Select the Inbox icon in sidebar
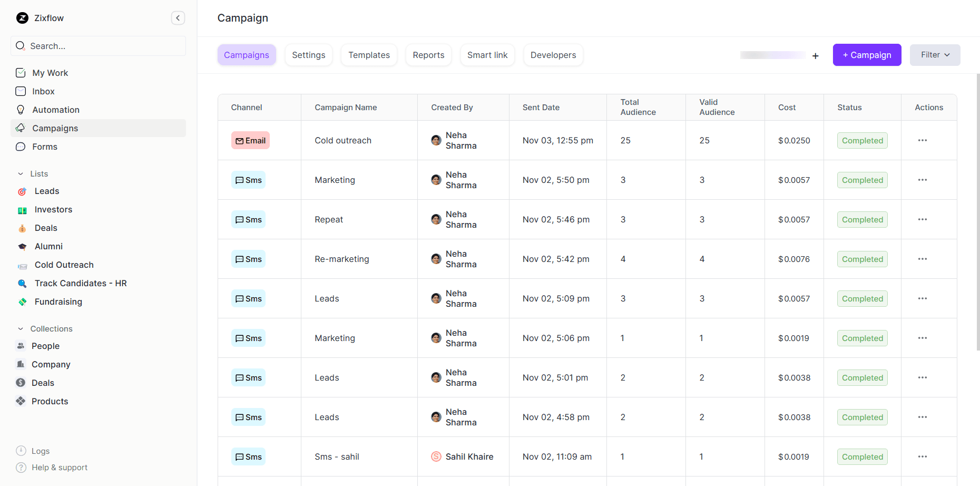980x486 pixels. (x=21, y=91)
